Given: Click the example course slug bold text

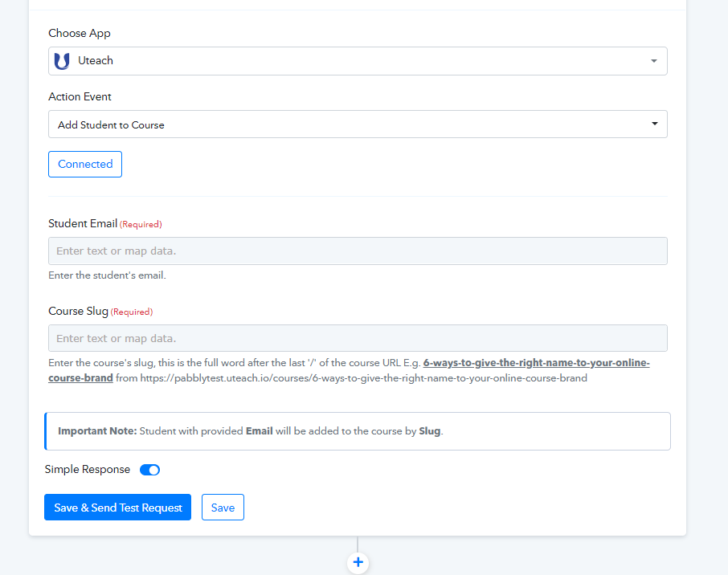Looking at the screenshot, I should 536,363.
